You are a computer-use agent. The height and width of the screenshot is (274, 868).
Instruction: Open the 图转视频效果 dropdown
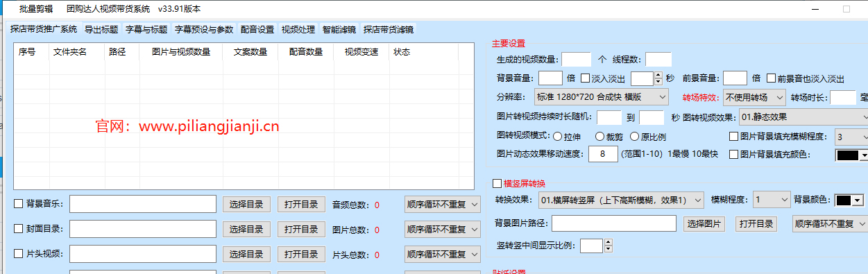coord(803,117)
